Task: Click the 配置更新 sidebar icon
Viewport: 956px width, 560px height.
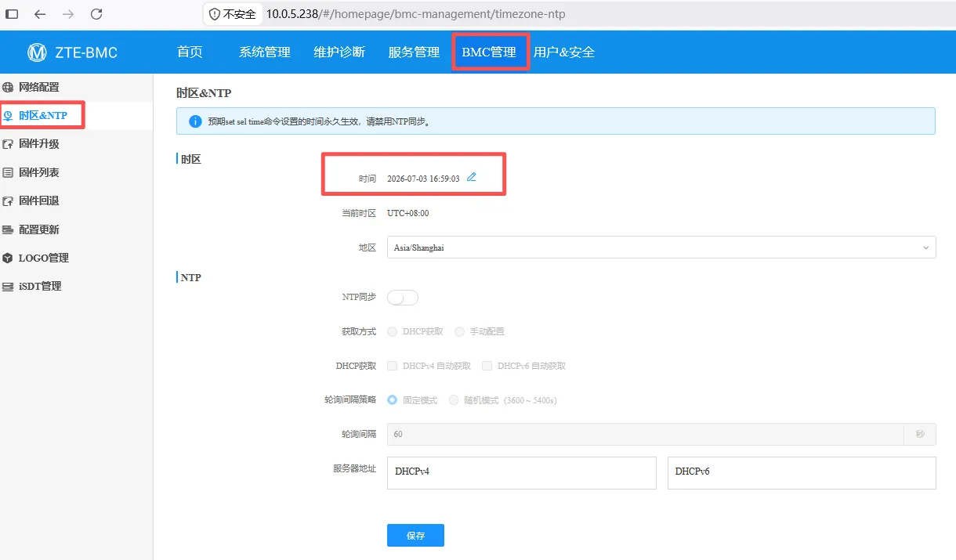Action: tap(8, 229)
